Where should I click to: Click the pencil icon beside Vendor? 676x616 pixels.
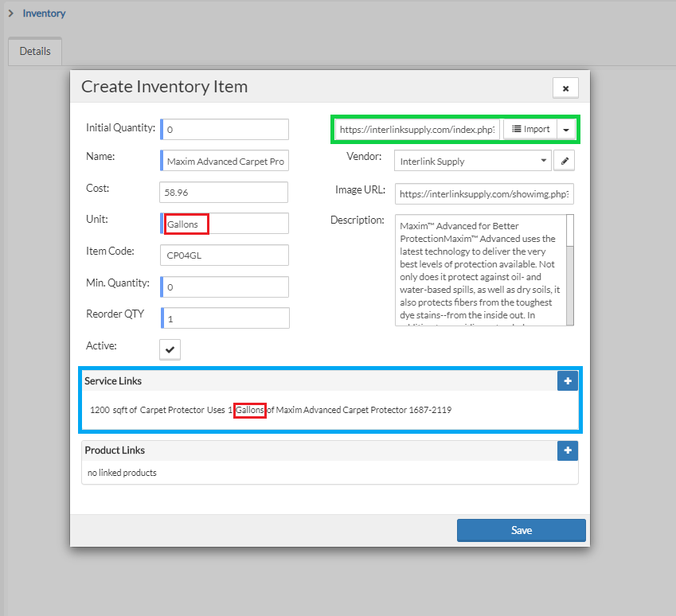pos(565,161)
